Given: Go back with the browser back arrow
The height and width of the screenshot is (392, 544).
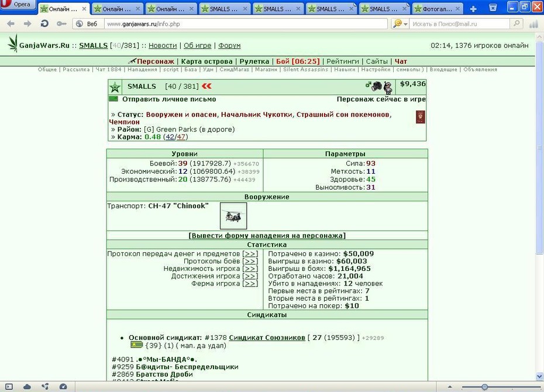Looking at the screenshot, I should coord(11,23).
